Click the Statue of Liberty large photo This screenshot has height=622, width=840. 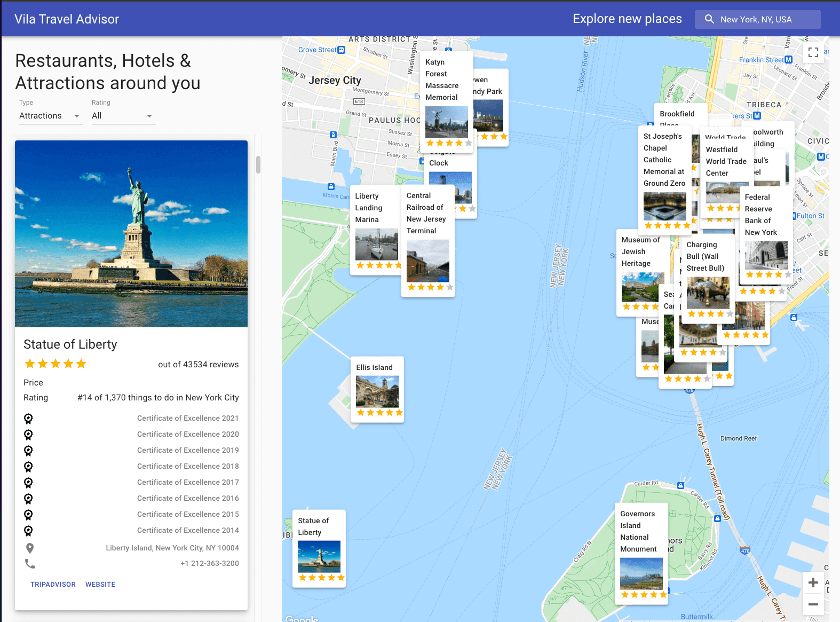pyautogui.click(x=131, y=234)
